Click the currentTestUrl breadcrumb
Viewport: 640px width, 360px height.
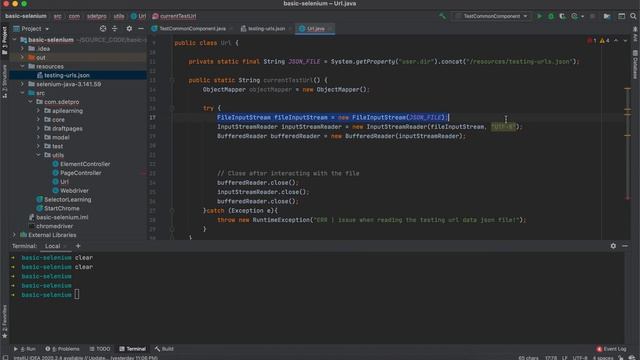(x=174, y=16)
